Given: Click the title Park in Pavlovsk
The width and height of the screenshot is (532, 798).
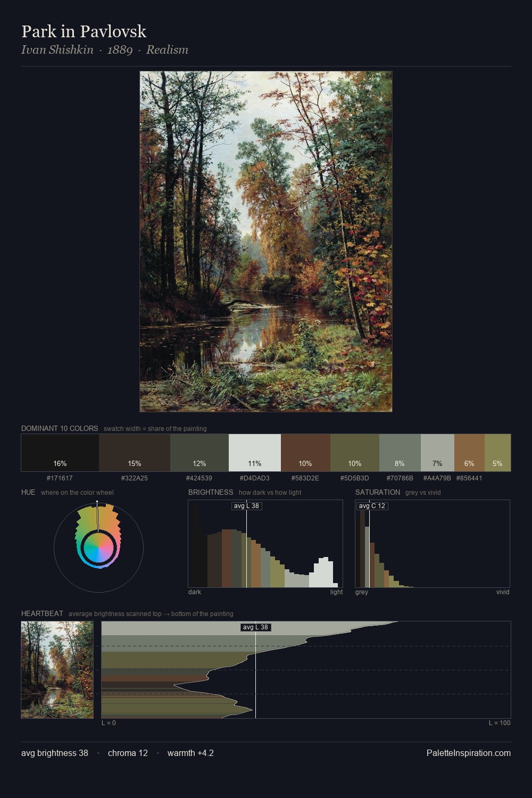Looking at the screenshot, I should pos(84,31).
